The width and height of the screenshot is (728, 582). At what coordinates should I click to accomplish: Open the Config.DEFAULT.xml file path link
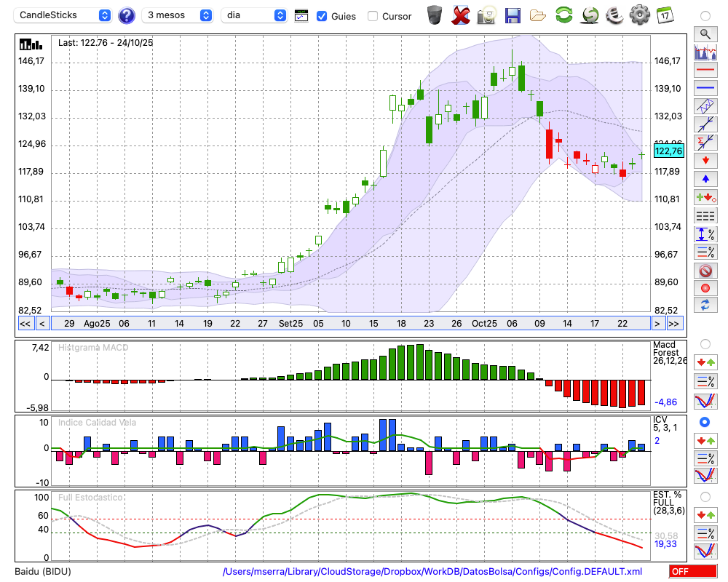coord(432,572)
